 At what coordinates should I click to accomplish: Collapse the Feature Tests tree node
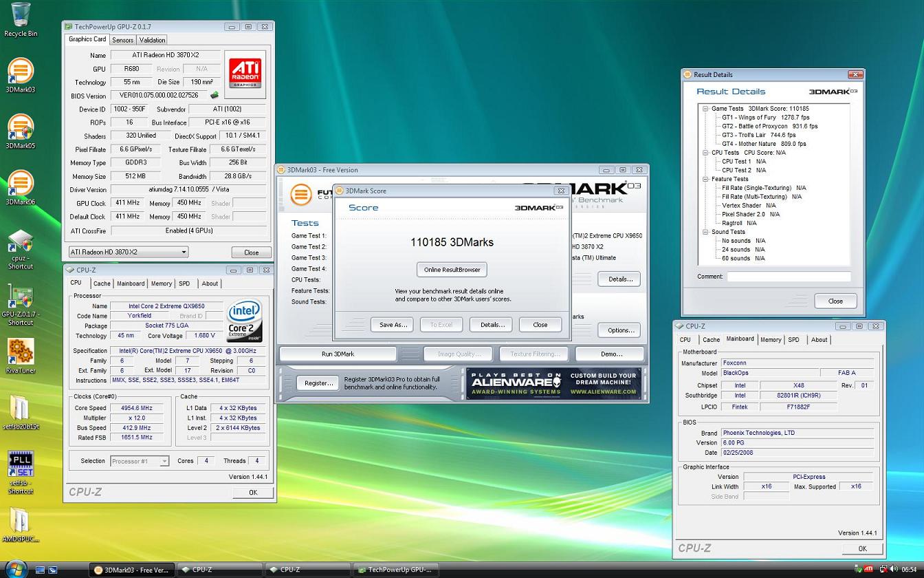coord(705,179)
